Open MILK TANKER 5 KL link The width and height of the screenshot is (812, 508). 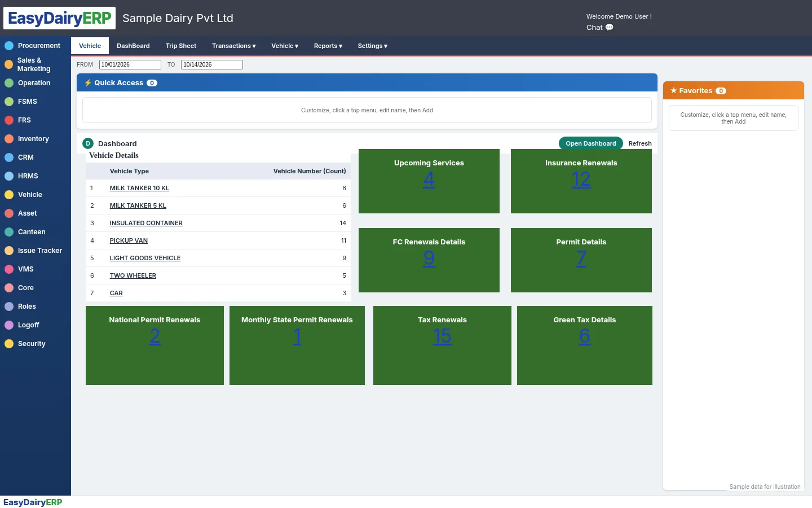(138, 205)
